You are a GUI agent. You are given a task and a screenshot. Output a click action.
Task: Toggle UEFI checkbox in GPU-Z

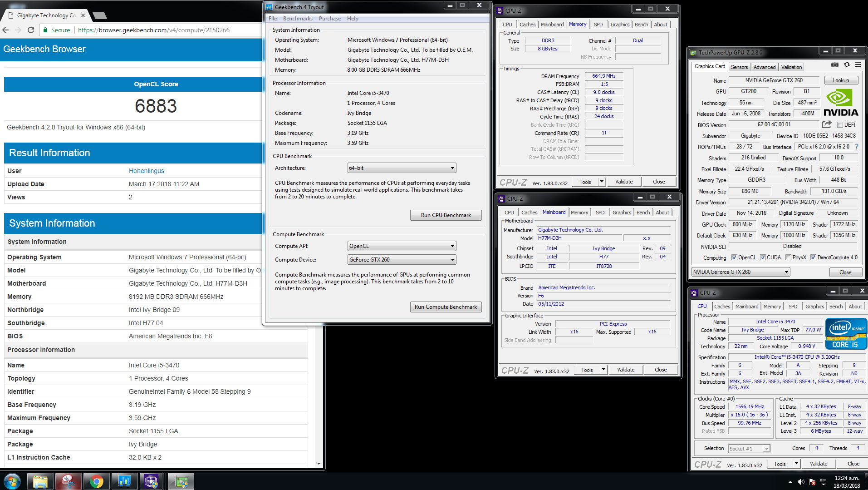click(x=840, y=125)
